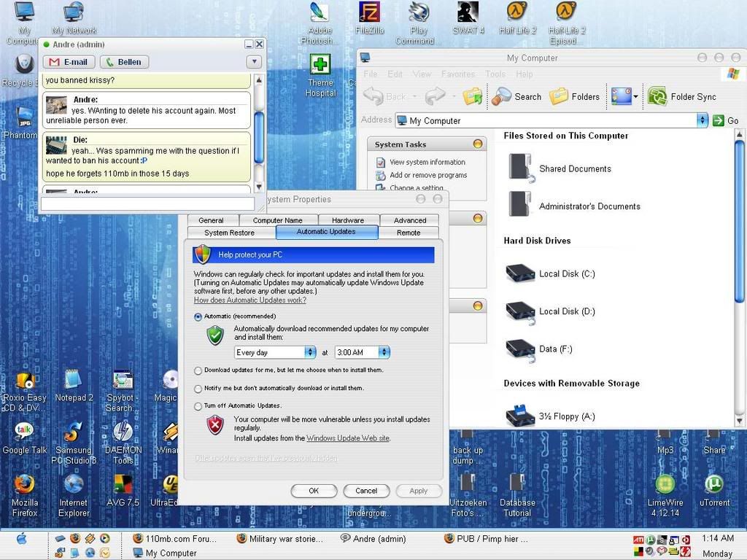
Task: Click the Bellen call button in chat
Action: tap(124, 62)
